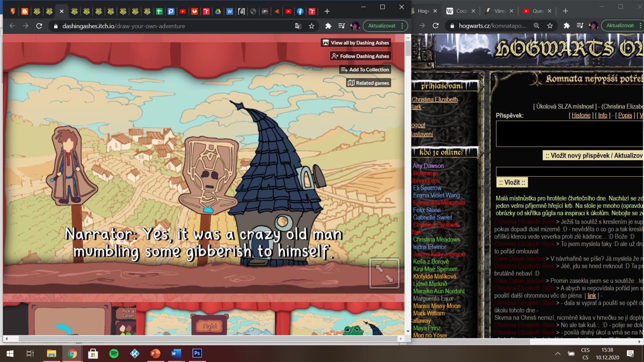Click Follow Dashing Ashes button
The height and width of the screenshot is (362, 644).
point(360,56)
